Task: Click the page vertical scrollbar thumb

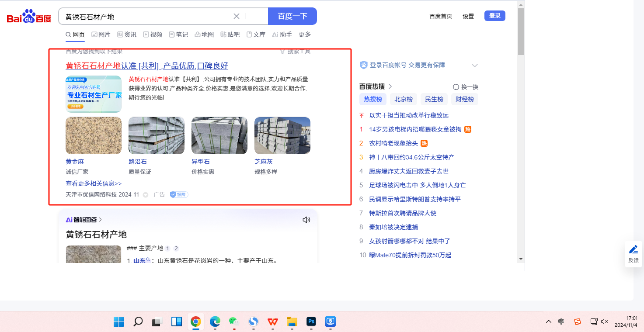Action: (x=520, y=31)
